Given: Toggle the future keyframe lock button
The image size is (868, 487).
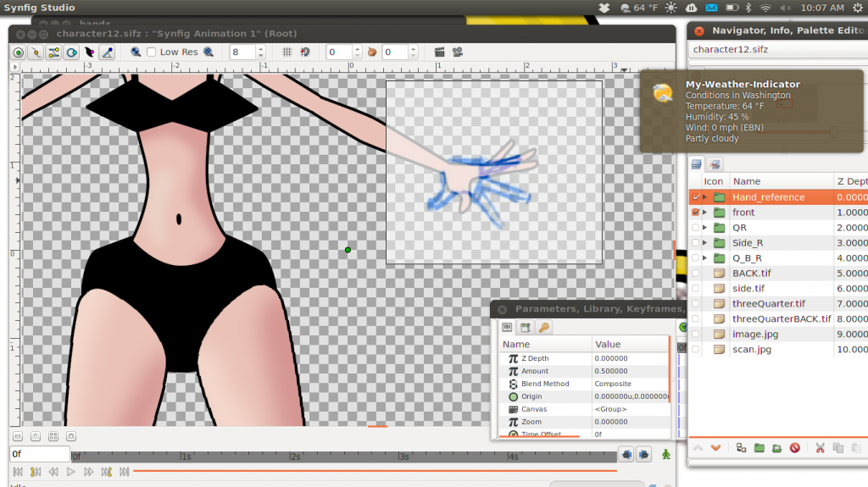Looking at the screenshot, I should (644, 454).
